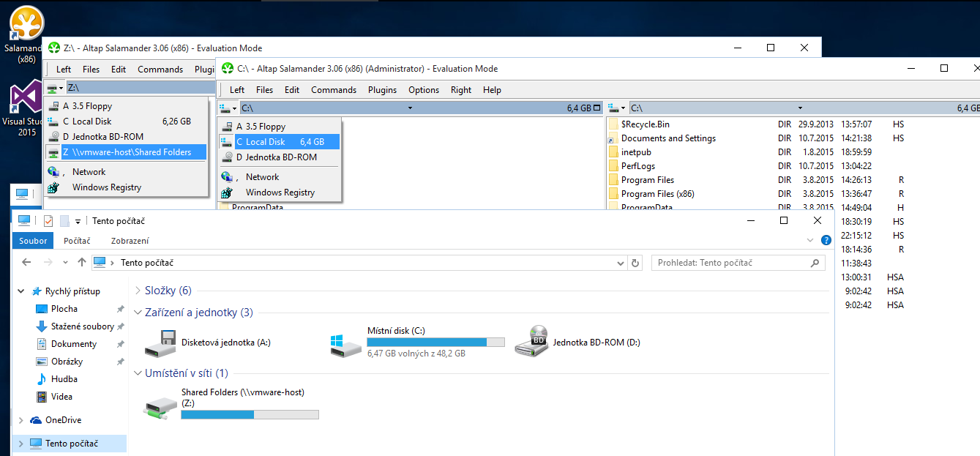The width and height of the screenshot is (980, 456).
Task: Expand right panel C:\ path history dropdown arrow
Action: pyautogui.click(x=800, y=108)
